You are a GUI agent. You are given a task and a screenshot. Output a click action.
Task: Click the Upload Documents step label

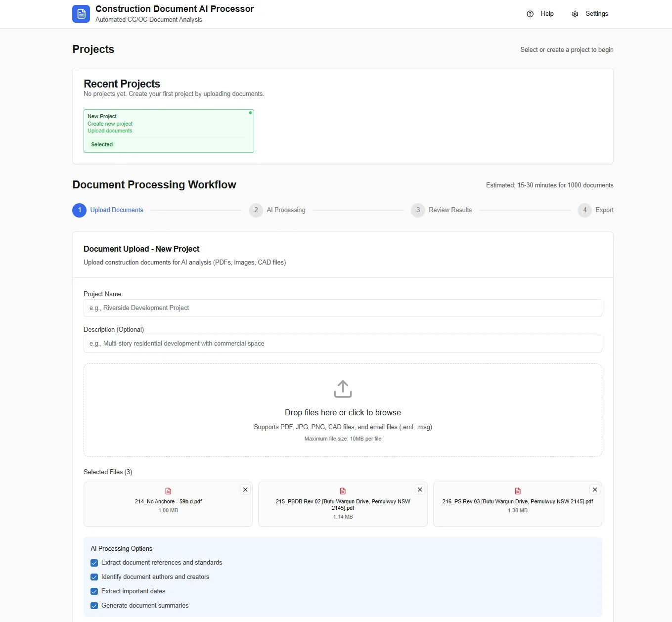coord(117,210)
